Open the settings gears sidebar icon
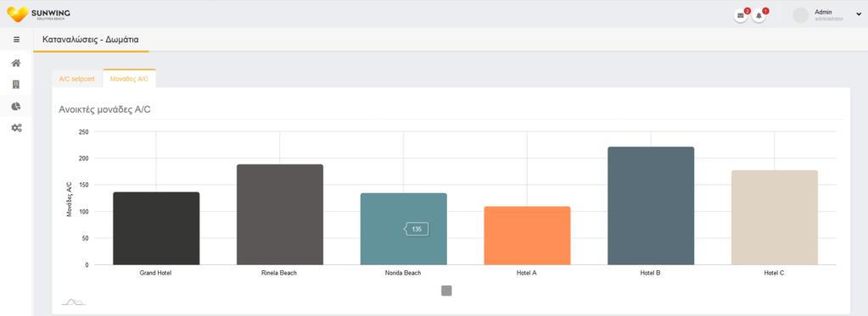The width and height of the screenshot is (868, 316). [17, 128]
